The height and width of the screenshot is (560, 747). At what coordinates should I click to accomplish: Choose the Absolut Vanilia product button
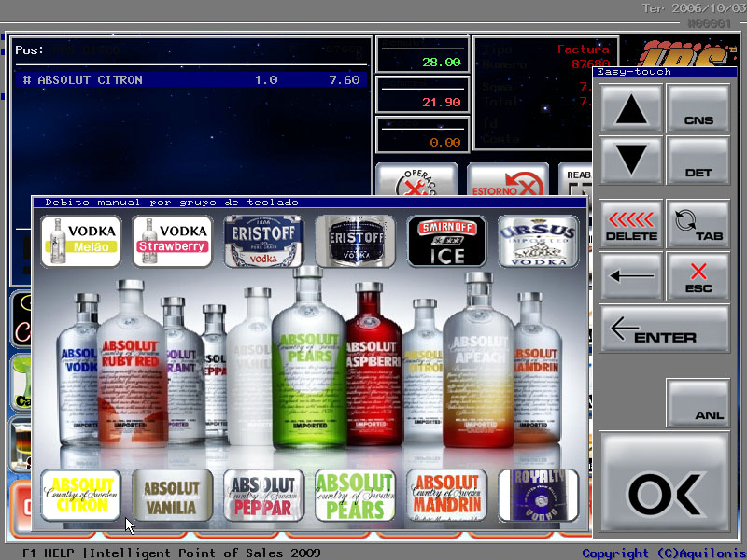[173, 495]
